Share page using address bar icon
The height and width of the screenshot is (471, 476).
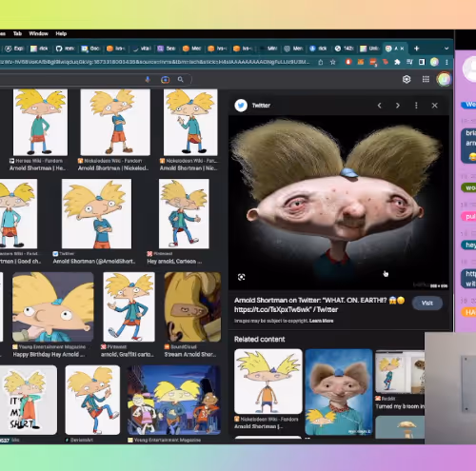coord(321,62)
